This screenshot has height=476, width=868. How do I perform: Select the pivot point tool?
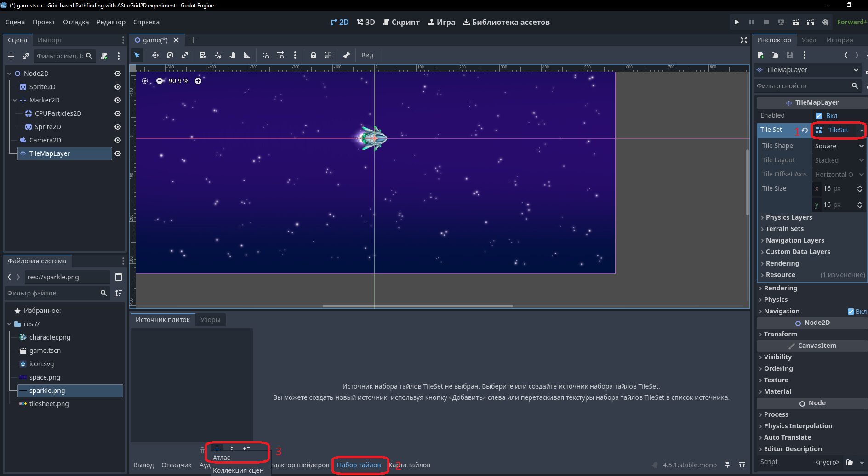tap(218, 55)
